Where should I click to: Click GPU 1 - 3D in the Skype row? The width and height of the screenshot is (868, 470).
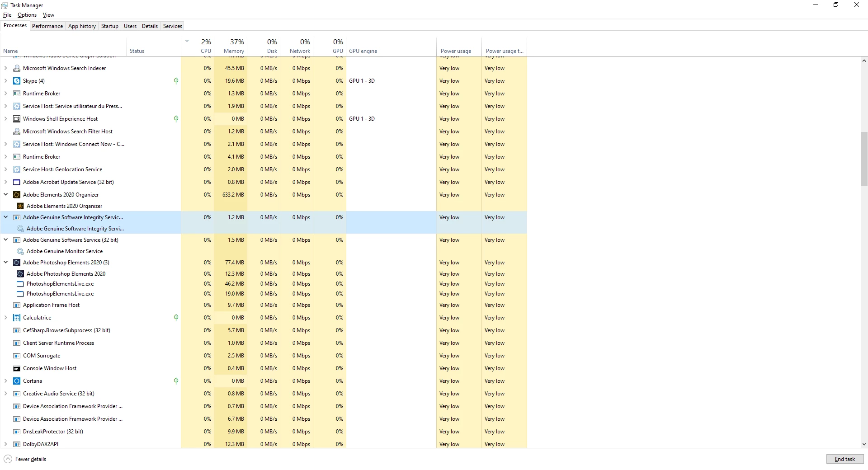[362, 81]
